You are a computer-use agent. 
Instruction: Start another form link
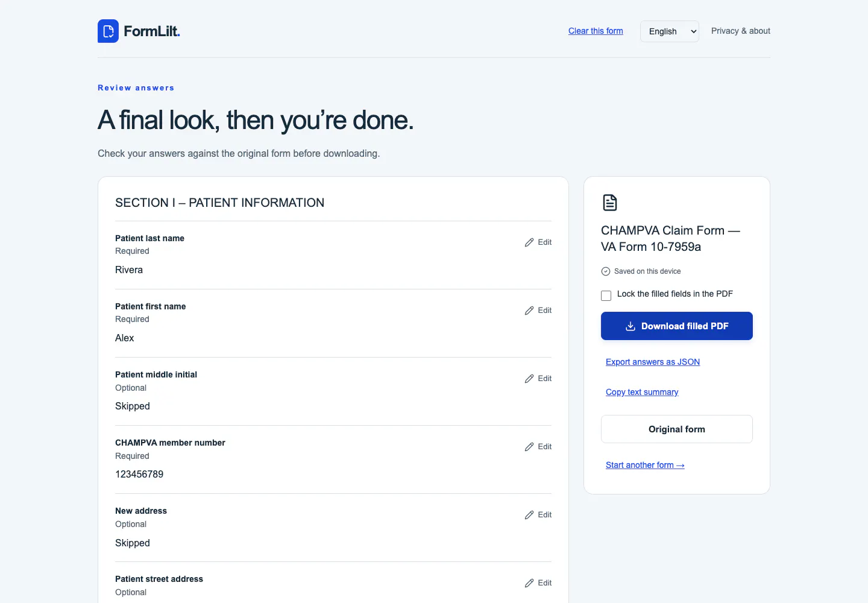[645, 465]
